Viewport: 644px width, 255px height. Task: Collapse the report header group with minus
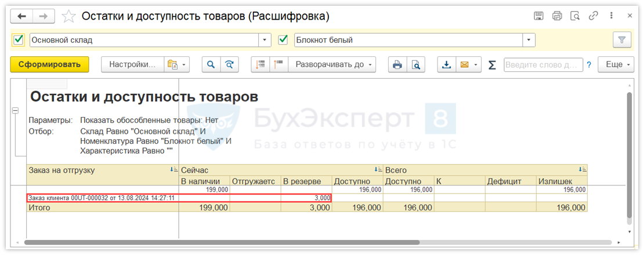click(16, 111)
